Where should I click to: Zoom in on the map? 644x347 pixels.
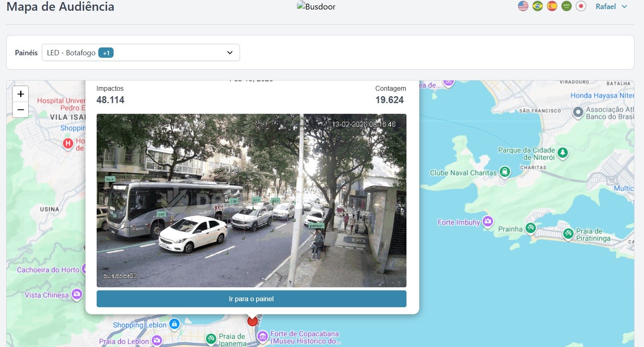point(21,94)
